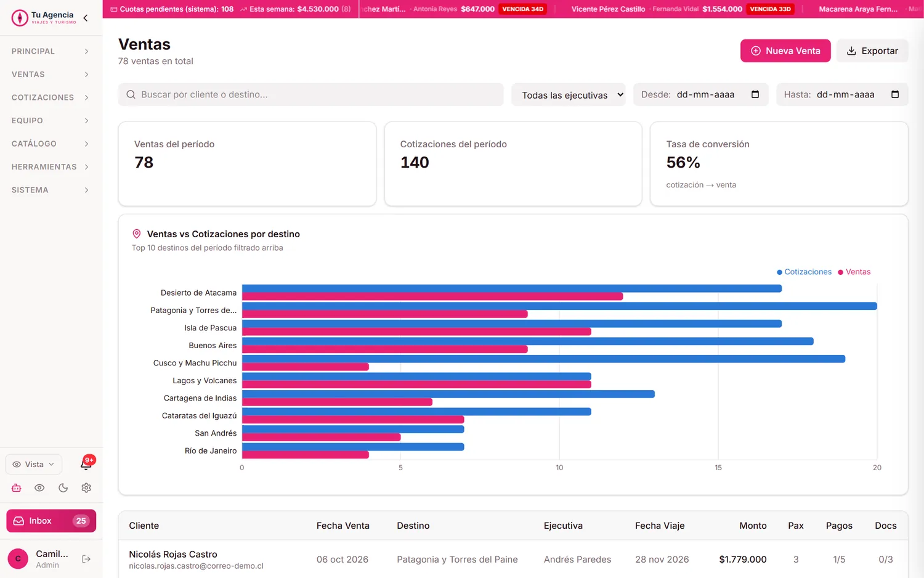Expand the EQUIPO sidebar section
924x578 pixels.
pos(51,121)
